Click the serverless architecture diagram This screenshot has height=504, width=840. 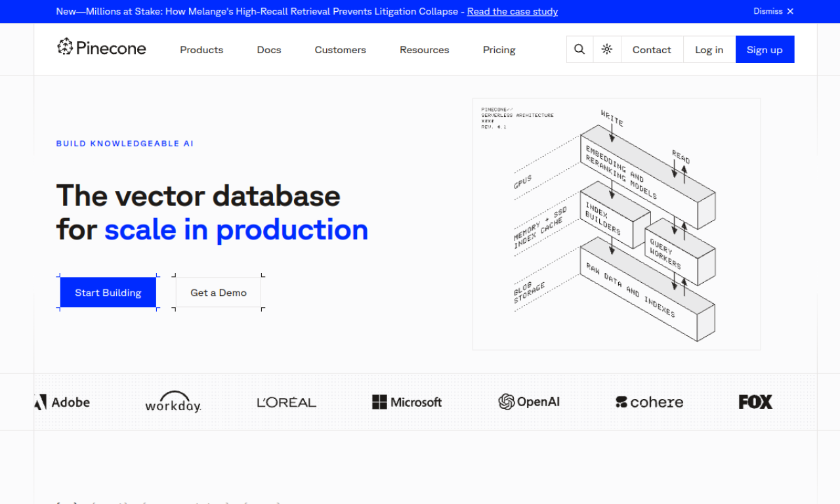tap(616, 224)
